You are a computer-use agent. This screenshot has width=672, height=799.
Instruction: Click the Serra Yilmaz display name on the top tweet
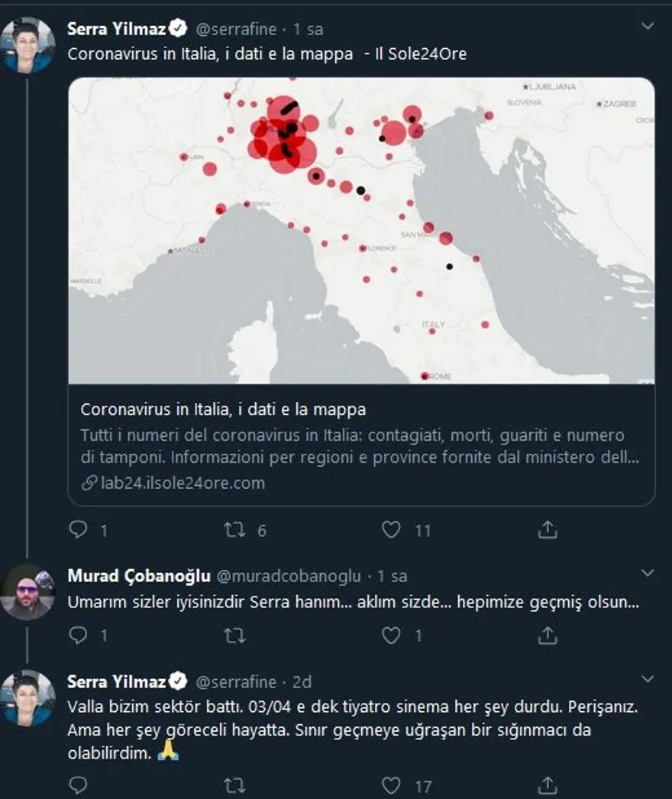[118, 29]
